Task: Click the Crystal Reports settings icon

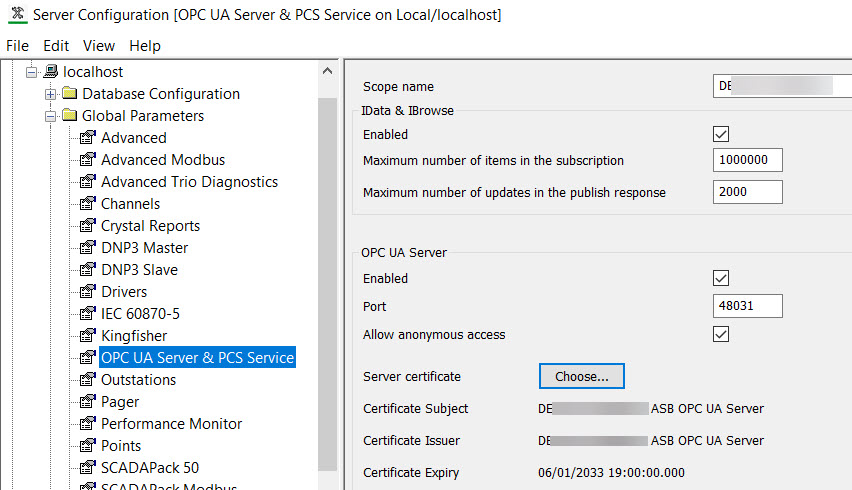Action: tap(87, 225)
